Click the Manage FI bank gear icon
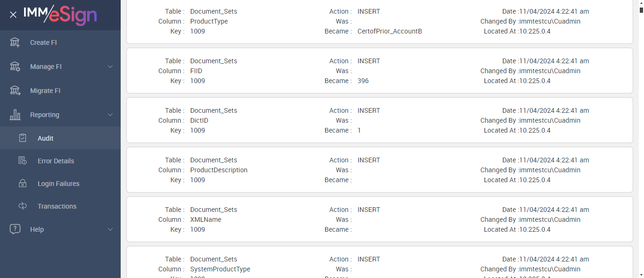This screenshot has width=644, height=278. coord(15,67)
